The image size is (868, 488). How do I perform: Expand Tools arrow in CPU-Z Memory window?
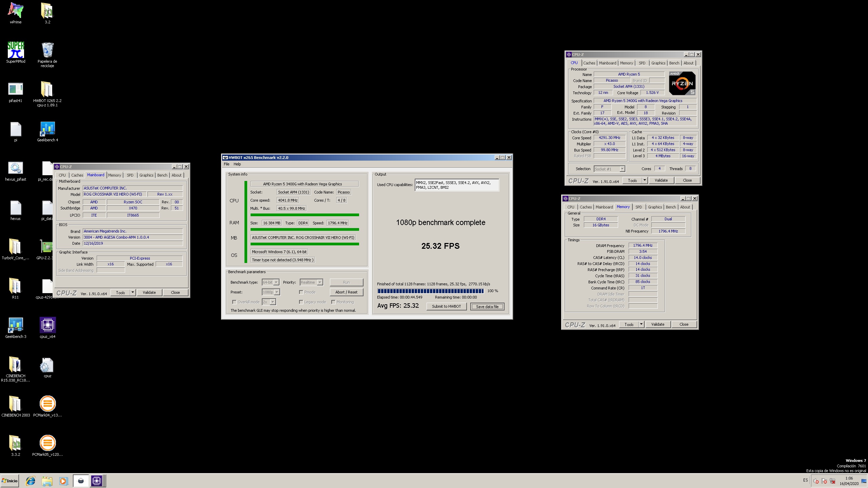coord(642,324)
